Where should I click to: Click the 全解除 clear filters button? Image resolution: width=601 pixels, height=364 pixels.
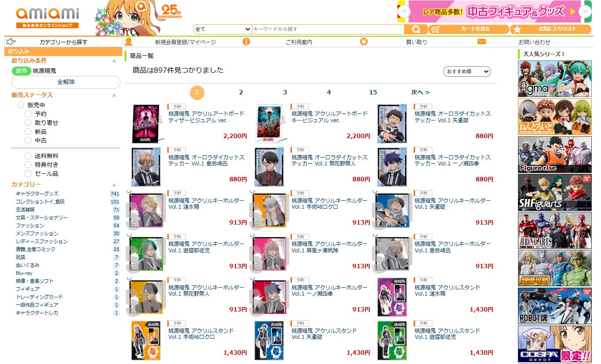66,82
